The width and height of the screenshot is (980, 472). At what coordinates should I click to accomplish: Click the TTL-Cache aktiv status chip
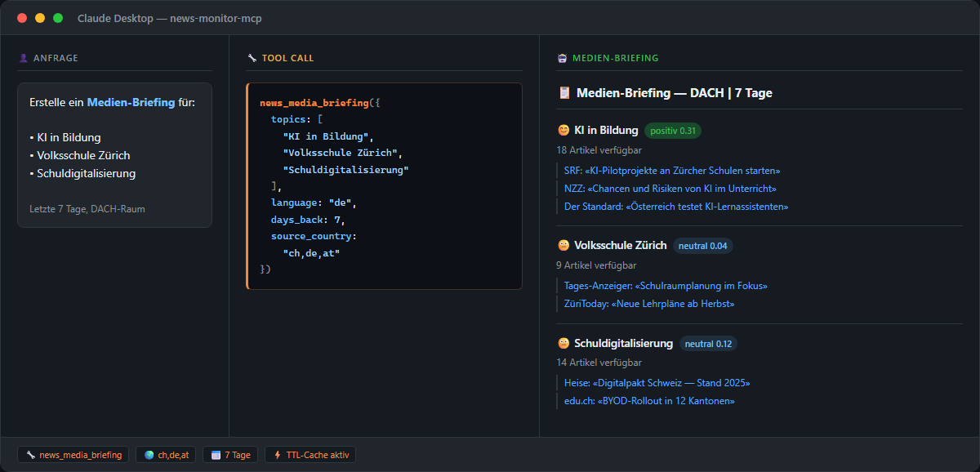310,455
